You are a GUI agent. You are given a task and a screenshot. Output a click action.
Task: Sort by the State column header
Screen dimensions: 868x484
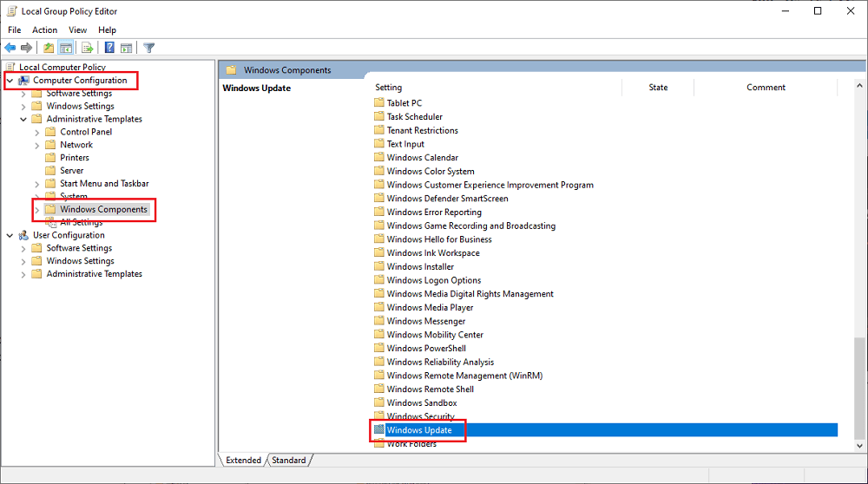(658, 88)
